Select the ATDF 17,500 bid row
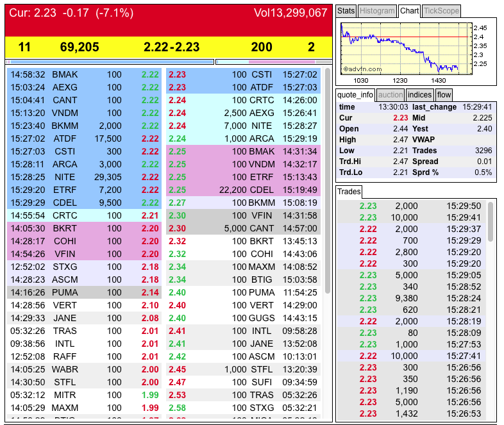This screenshot has width=504, height=425. point(84,138)
